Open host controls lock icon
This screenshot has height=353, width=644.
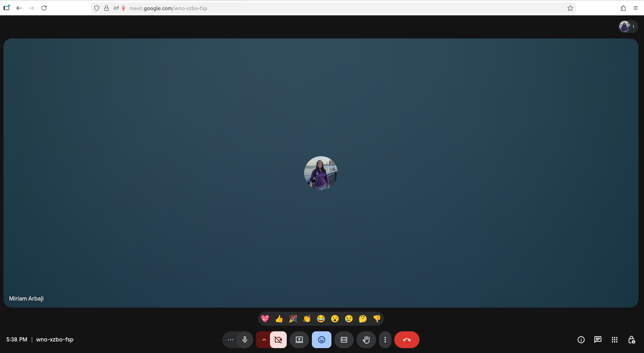[631, 340]
